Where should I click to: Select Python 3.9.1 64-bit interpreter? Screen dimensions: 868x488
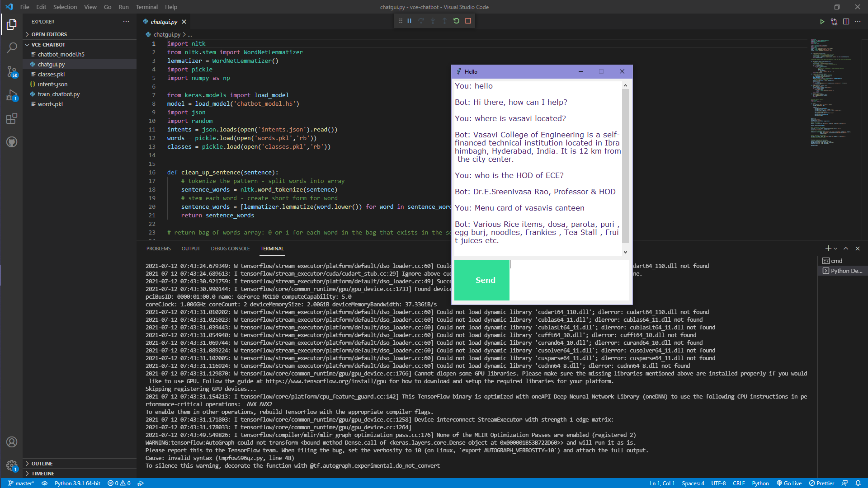click(78, 483)
